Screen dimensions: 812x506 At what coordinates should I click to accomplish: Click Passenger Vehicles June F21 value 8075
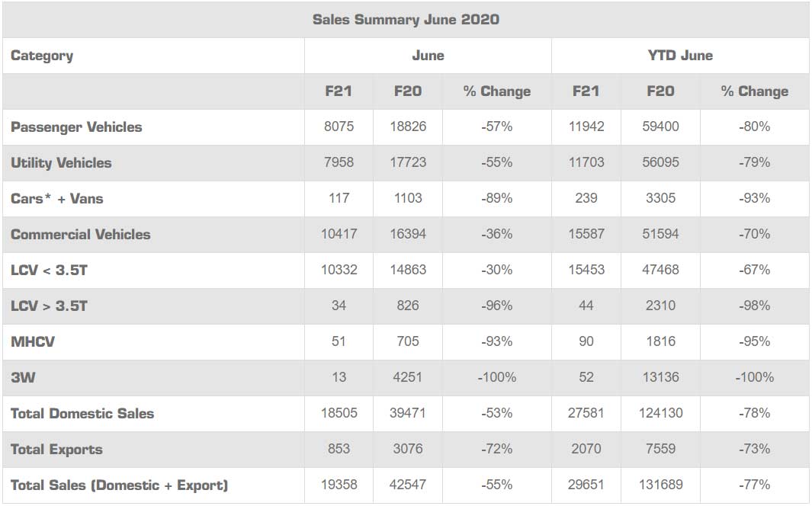coord(339,127)
